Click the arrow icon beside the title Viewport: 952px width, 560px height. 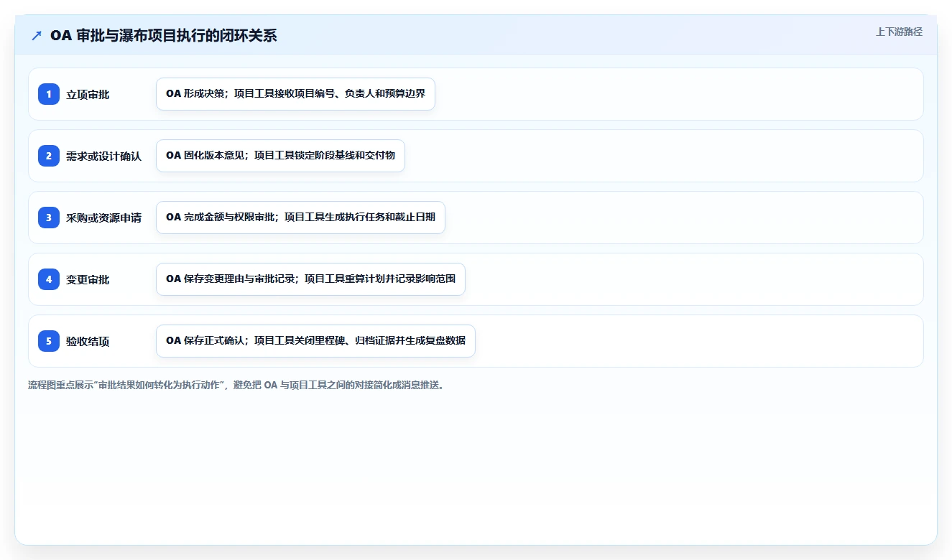(37, 35)
